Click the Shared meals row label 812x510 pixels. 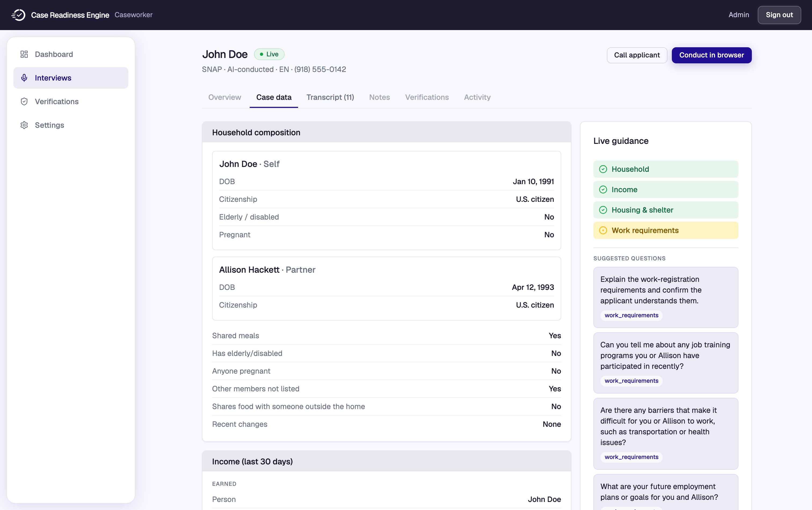[235, 336]
